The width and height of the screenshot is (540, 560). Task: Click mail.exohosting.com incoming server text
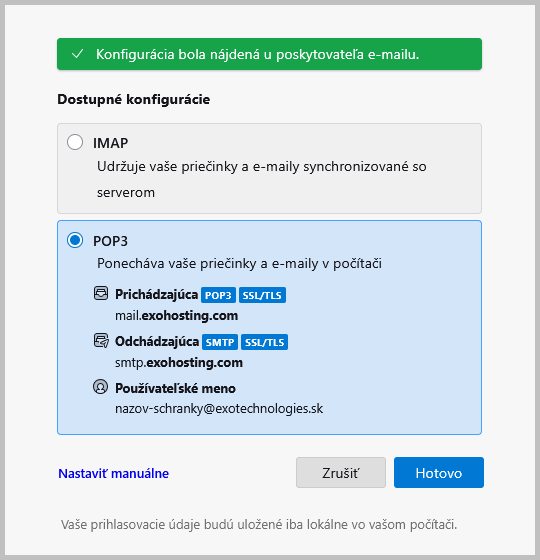click(176, 316)
